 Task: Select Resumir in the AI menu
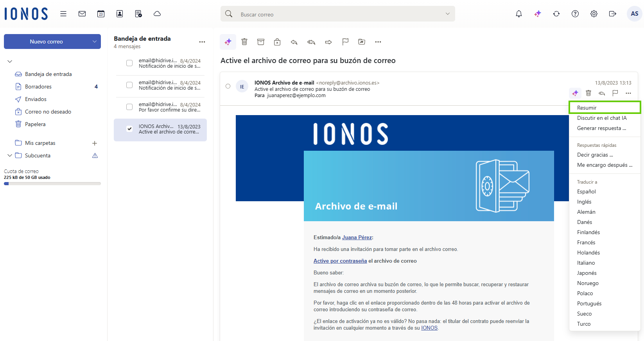(605, 108)
